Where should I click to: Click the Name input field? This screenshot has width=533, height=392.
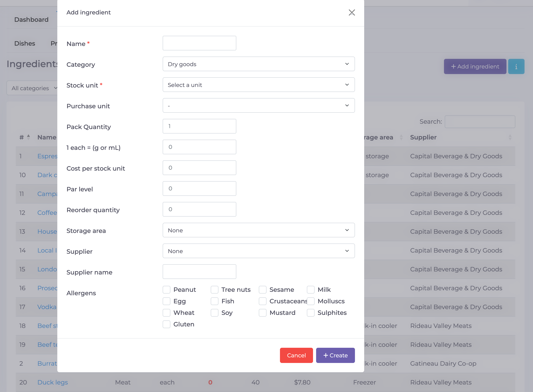pos(199,43)
